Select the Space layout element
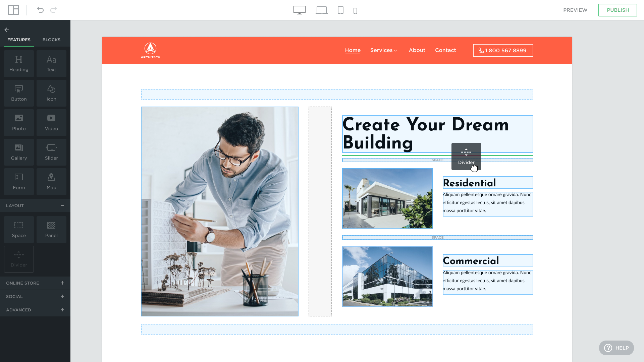 click(x=19, y=230)
